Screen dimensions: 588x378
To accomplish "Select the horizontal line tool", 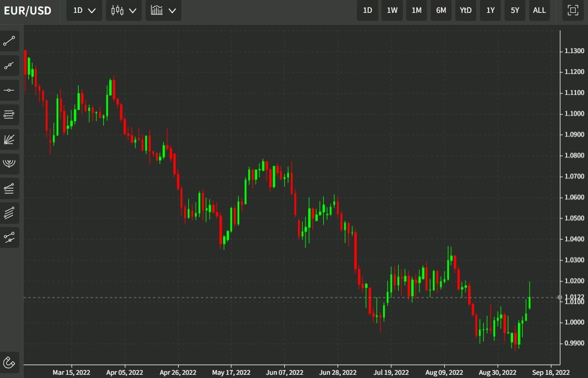I will (x=9, y=90).
